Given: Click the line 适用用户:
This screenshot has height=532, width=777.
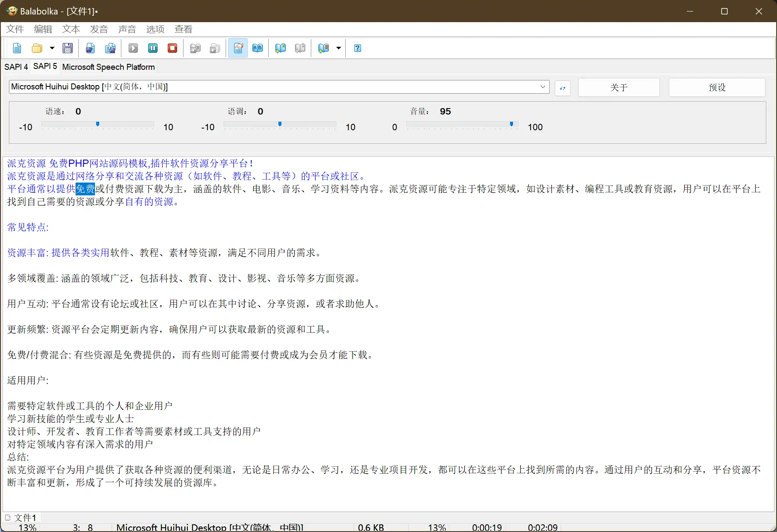Looking at the screenshot, I should tap(28, 380).
